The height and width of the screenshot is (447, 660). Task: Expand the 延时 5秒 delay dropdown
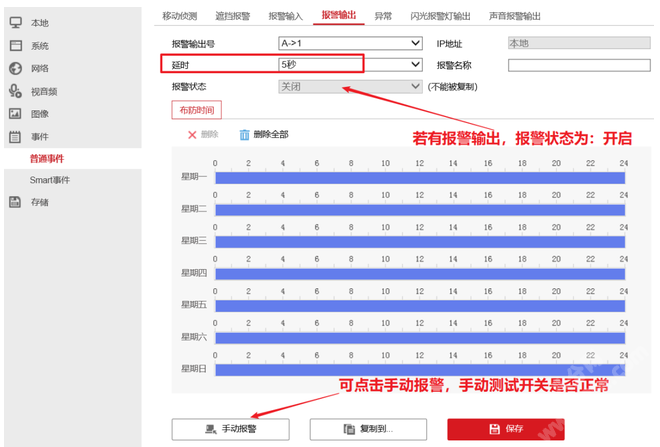pyautogui.click(x=350, y=65)
